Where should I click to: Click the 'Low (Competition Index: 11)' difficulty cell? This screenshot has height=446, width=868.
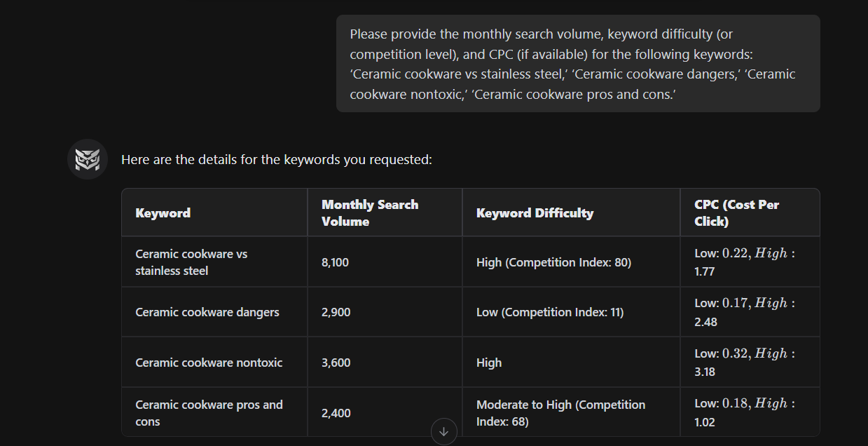551,312
